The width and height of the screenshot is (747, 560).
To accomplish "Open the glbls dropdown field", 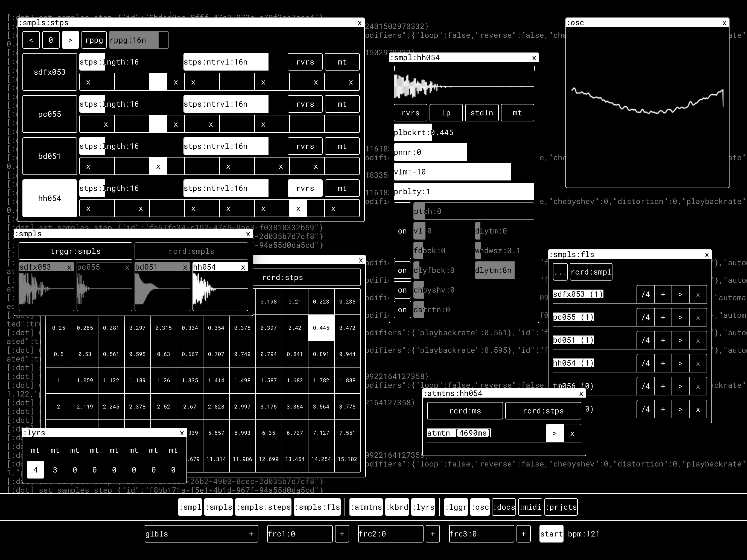I will 201,534.
